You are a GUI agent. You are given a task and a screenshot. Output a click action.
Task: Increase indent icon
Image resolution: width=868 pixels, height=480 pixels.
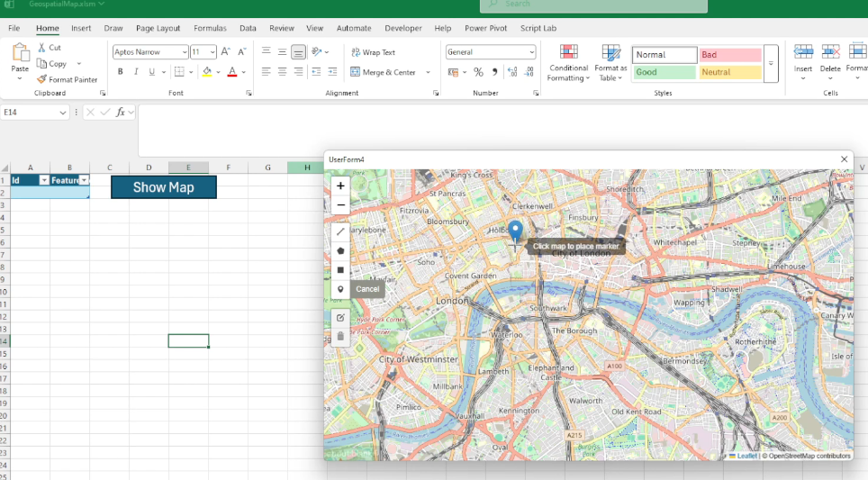click(332, 72)
